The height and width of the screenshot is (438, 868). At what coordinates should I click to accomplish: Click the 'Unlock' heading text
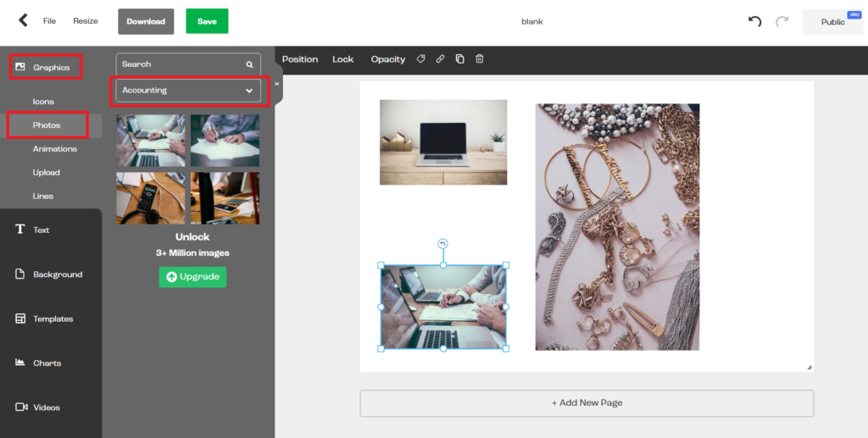[192, 236]
